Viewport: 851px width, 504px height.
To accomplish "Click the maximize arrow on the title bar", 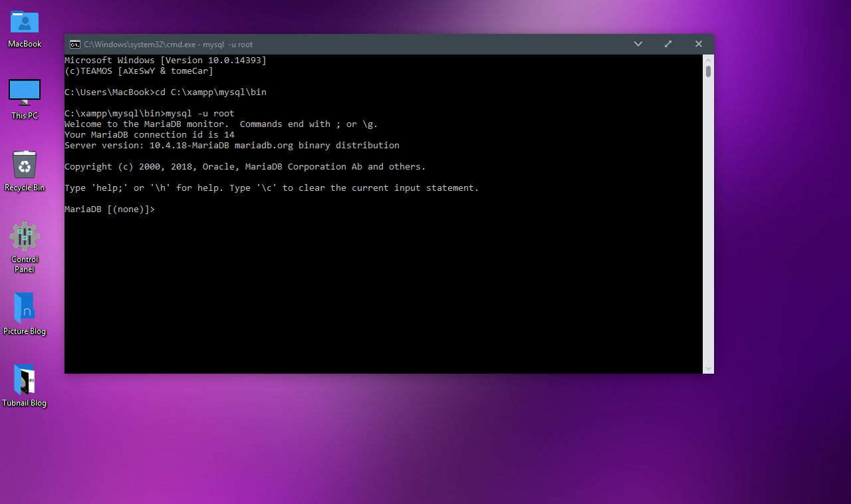I will point(668,44).
